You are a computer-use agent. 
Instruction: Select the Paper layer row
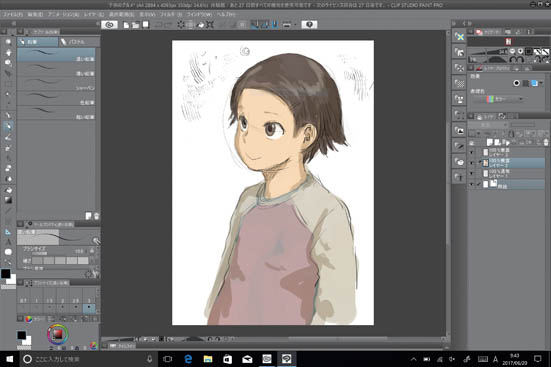point(506,184)
